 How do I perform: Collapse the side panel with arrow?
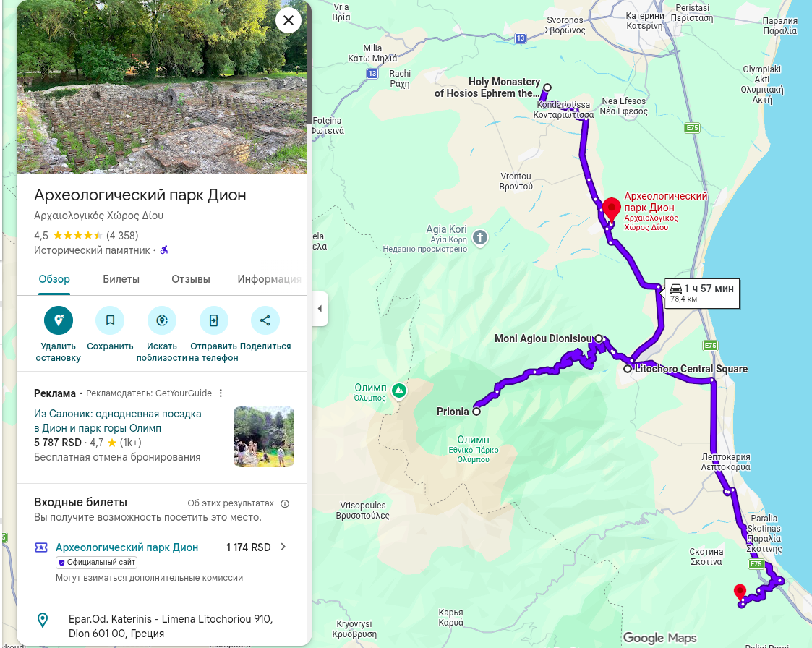tap(320, 309)
